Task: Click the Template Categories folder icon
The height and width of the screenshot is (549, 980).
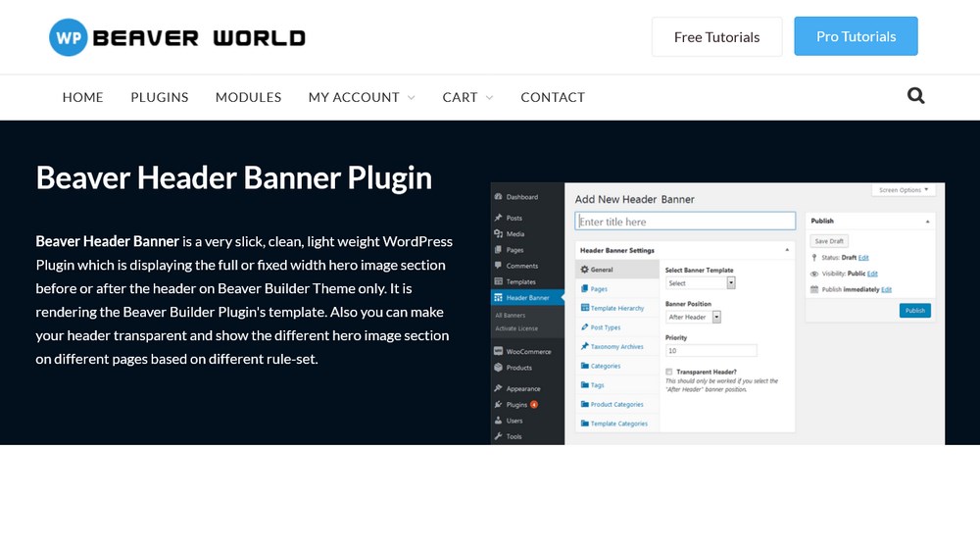Action: (x=584, y=424)
